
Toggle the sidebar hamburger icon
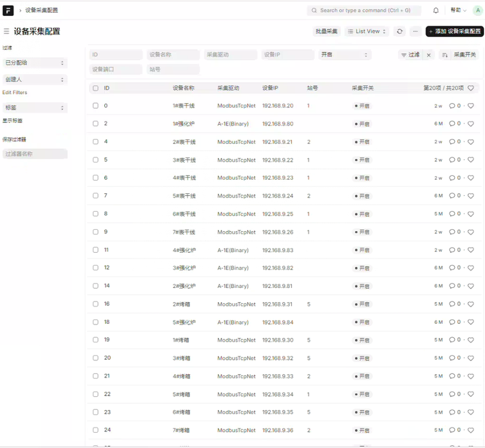(x=6, y=31)
